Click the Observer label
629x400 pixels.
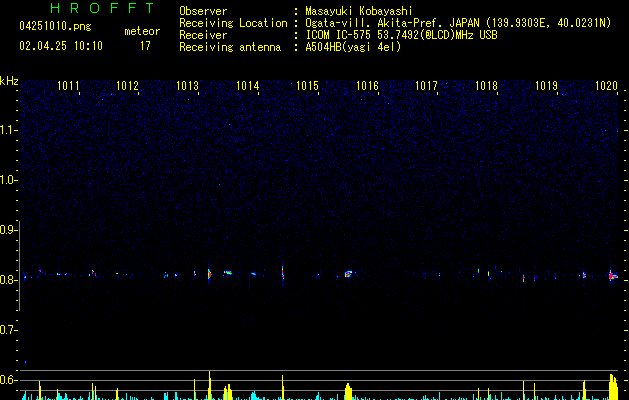point(203,11)
